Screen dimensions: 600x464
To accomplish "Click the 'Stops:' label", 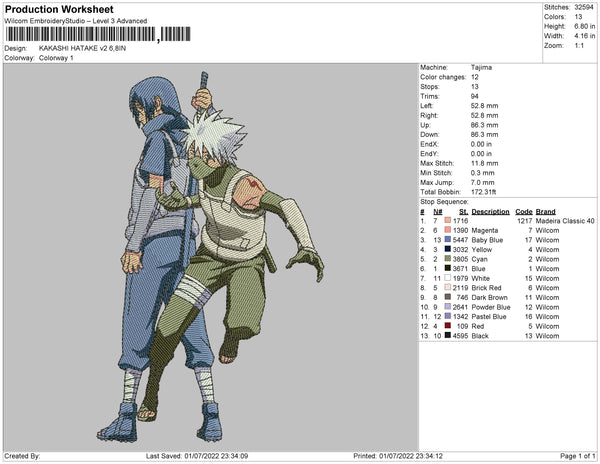I will [x=430, y=86].
